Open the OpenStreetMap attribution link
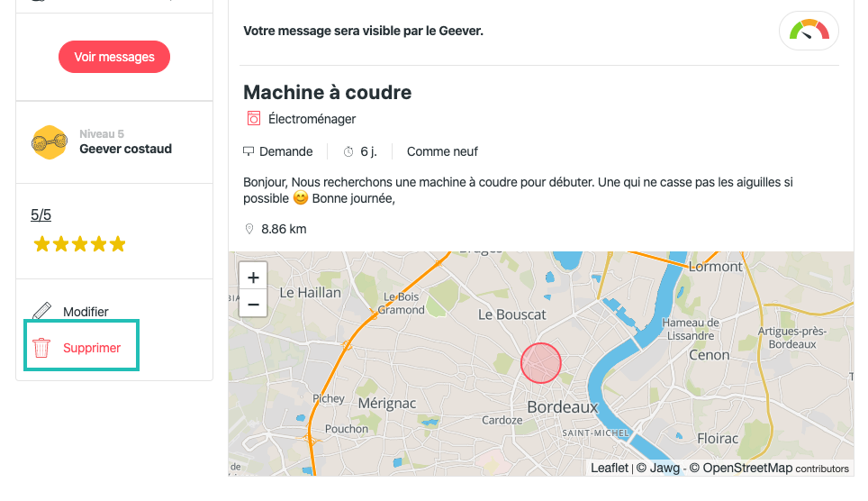The height and width of the screenshot is (501, 868). coord(747,468)
